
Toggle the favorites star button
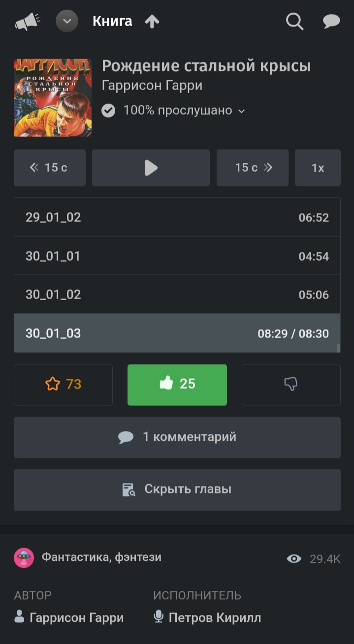point(63,385)
